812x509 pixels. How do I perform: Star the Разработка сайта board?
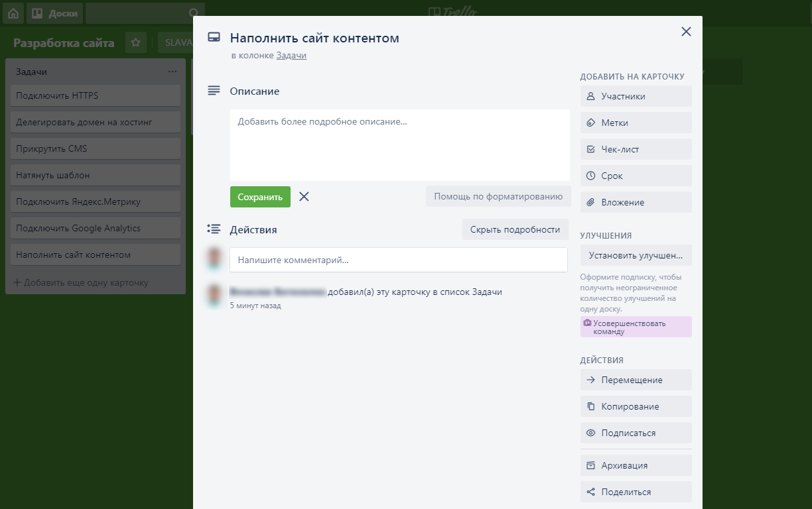[x=136, y=42]
